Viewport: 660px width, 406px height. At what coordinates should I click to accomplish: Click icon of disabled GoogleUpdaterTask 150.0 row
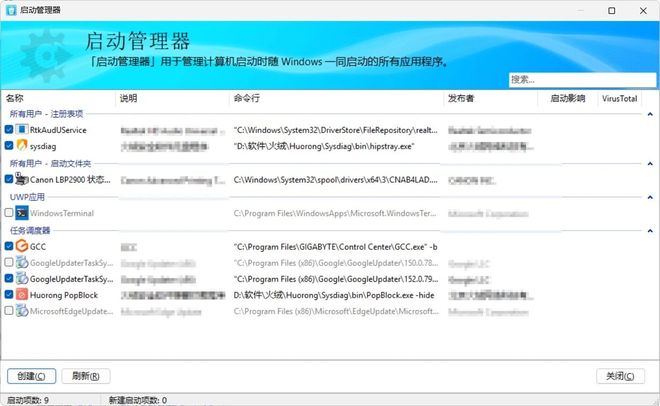click(x=21, y=263)
